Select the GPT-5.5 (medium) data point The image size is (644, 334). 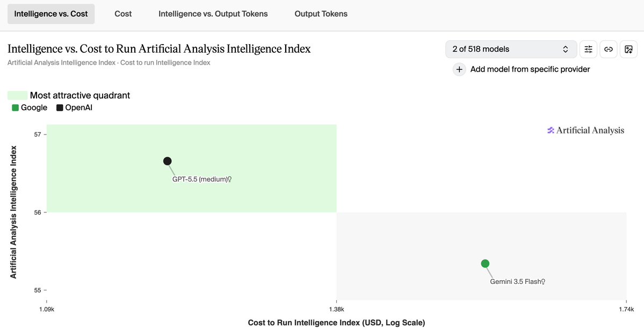coord(167,161)
